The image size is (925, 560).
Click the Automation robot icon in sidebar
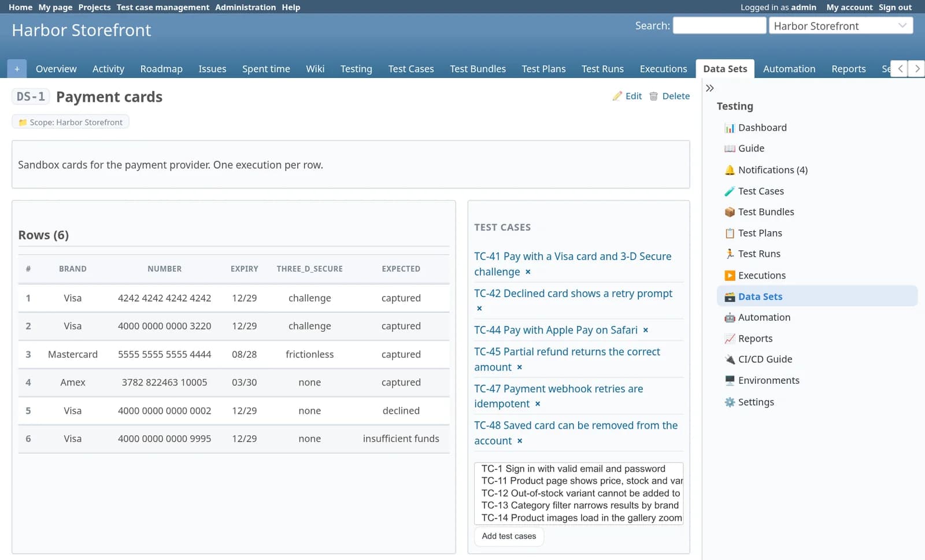click(730, 317)
